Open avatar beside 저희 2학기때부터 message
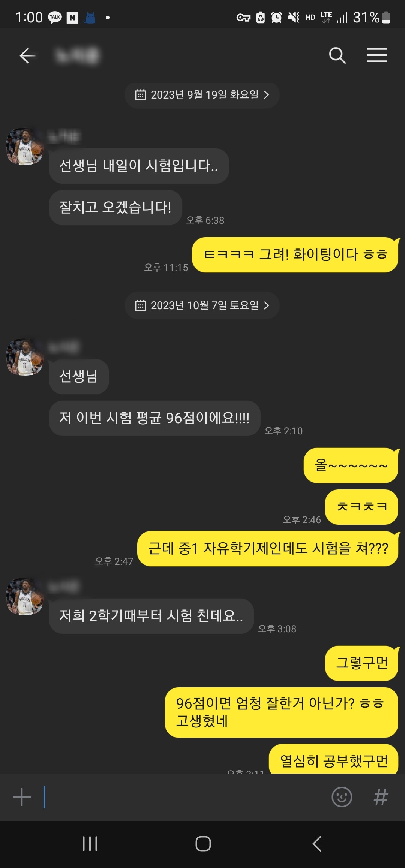405x868 pixels. point(25,596)
